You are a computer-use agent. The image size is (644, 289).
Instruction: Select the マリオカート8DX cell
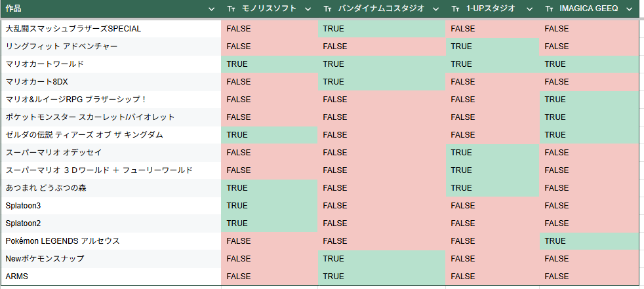pos(111,82)
